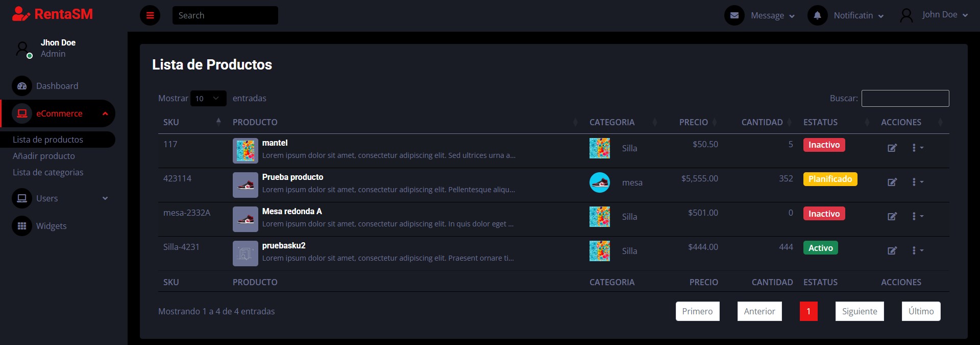Image resolution: width=980 pixels, height=345 pixels.
Task: Edit the mantel product via pencil icon
Action: point(892,148)
